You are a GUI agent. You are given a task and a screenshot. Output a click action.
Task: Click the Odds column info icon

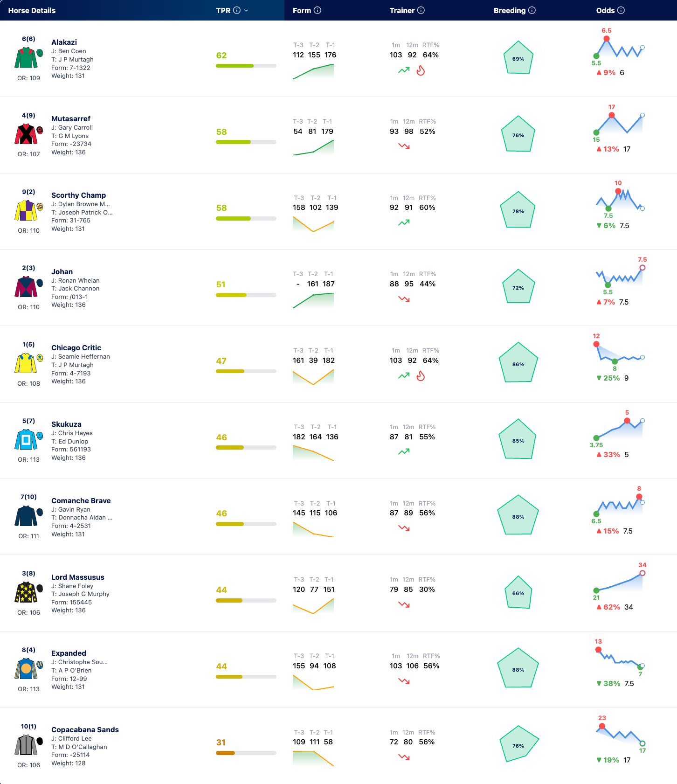pyautogui.click(x=621, y=10)
